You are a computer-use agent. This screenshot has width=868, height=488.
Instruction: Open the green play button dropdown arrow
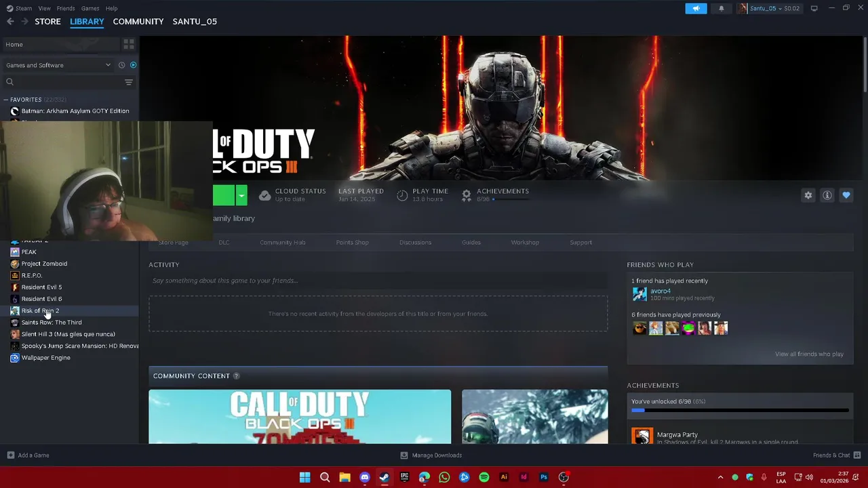coord(241,195)
